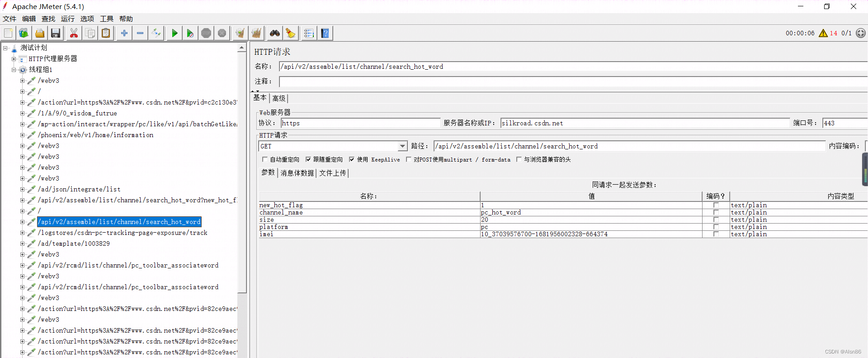868x358 pixels.
Task: Open the 运行 menu
Action: (x=68, y=19)
